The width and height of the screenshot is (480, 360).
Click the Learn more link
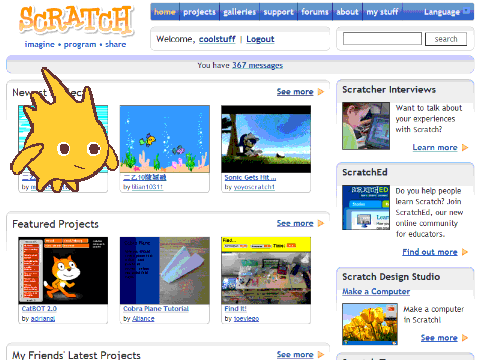pos(435,147)
